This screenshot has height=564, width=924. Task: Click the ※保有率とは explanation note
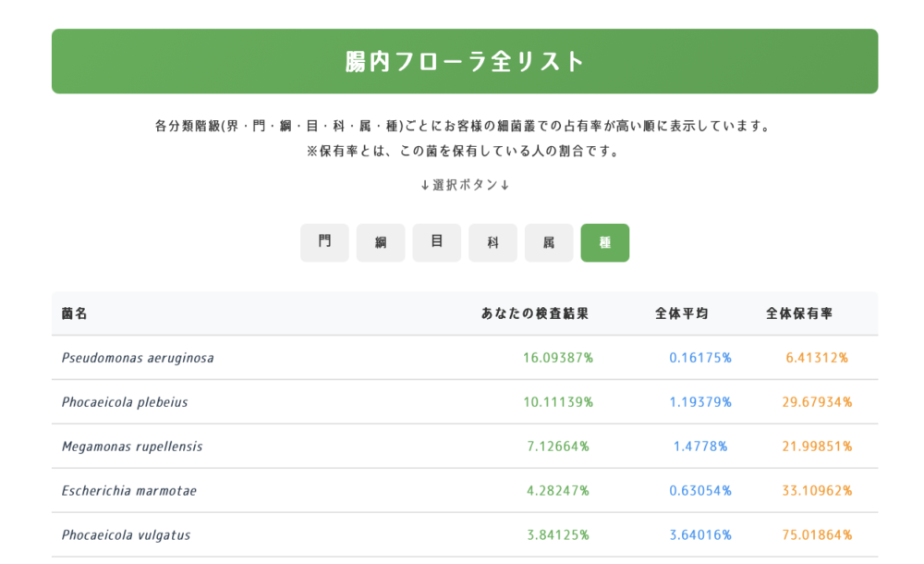(465, 152)
